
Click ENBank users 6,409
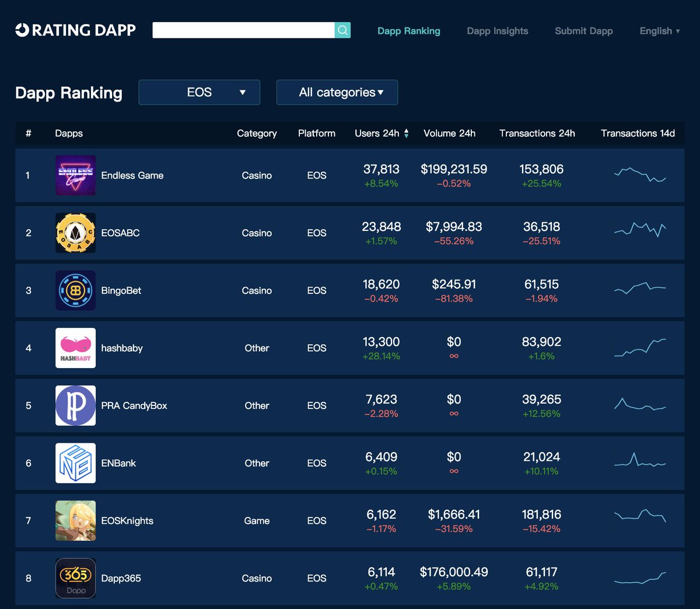pyautogui.click(x=381, y=457)
